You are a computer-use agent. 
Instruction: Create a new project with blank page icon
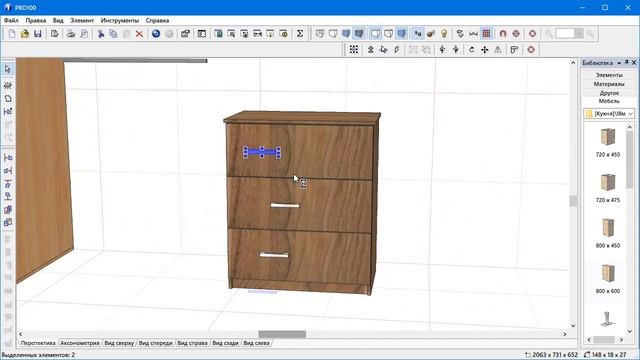click(12, 34)
